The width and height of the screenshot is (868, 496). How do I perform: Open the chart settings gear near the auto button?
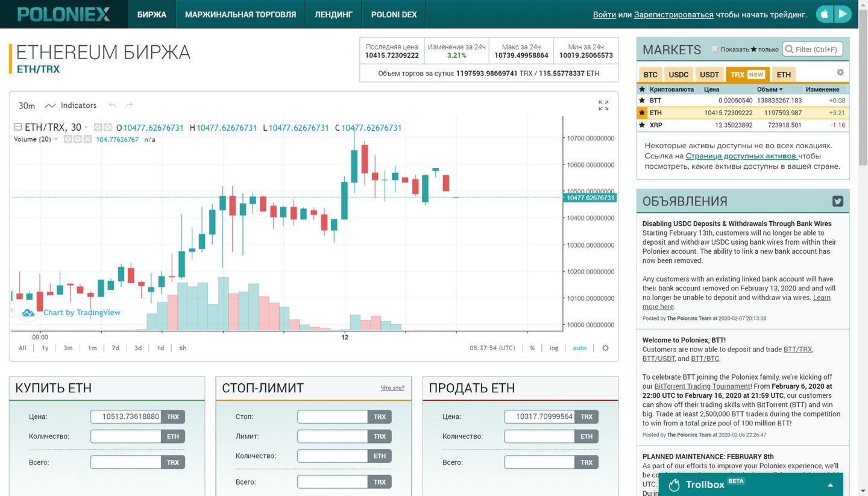pyautogui.click(x=606, y=348)
